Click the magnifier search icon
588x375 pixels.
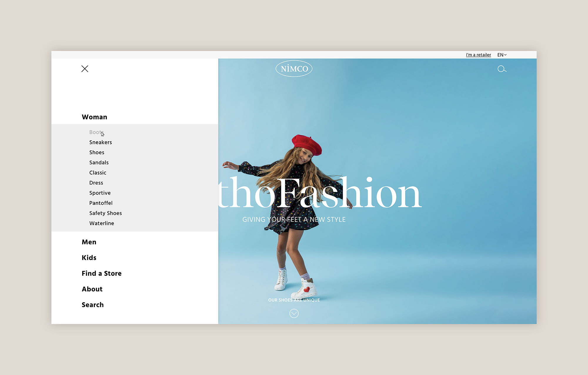coord(502,69)
